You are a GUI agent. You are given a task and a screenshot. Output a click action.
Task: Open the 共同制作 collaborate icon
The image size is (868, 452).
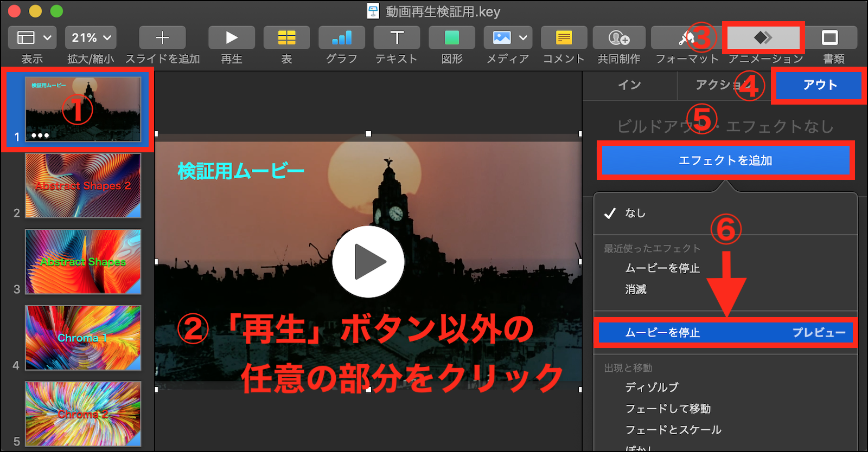click(619, 37)
